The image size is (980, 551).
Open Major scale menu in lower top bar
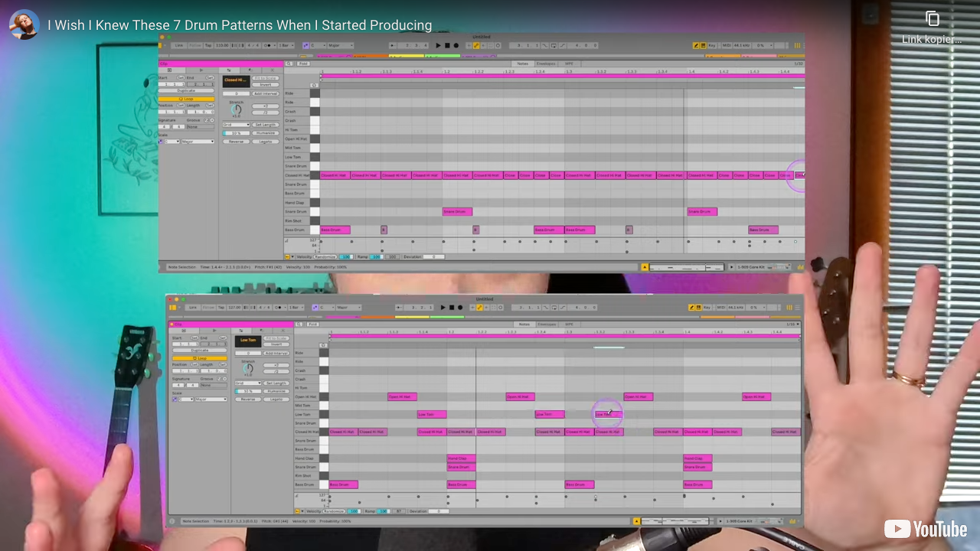point(348,308)
